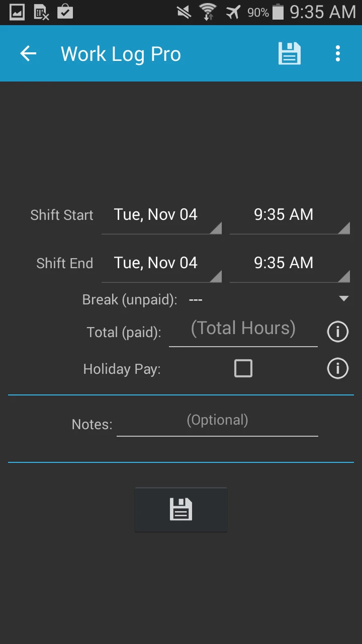Tap the back arrow in header
Screen dimensions: 362x644
pos(28,54)
